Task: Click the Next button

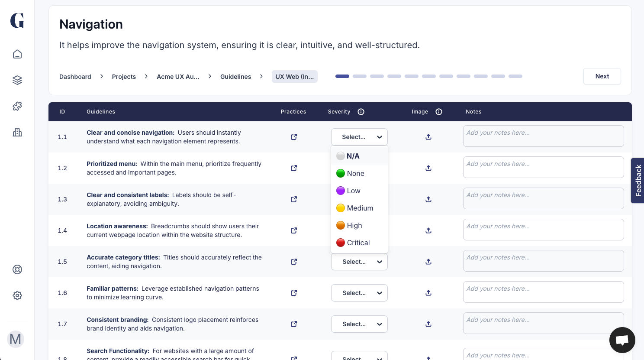Action: point(602,76)
